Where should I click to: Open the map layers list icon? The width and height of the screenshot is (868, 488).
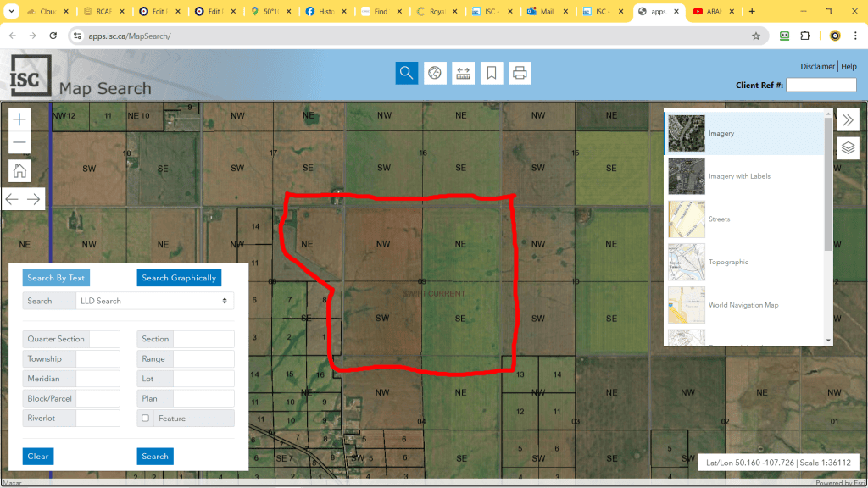848,148
